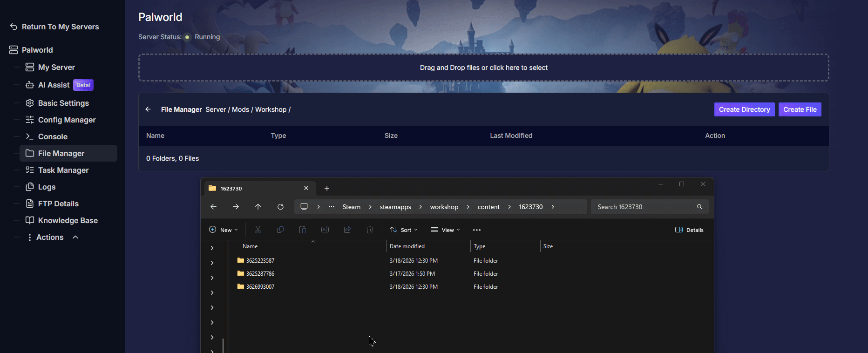Image resolution: width=868 pixels, height=353 pixels.
Task: Click the delete trash icon in Explorer toolbar
Action: click(370, 230)
